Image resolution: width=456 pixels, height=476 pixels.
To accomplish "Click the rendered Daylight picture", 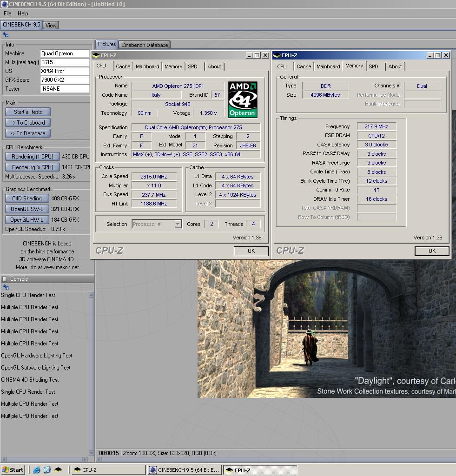I will point(327,329).
